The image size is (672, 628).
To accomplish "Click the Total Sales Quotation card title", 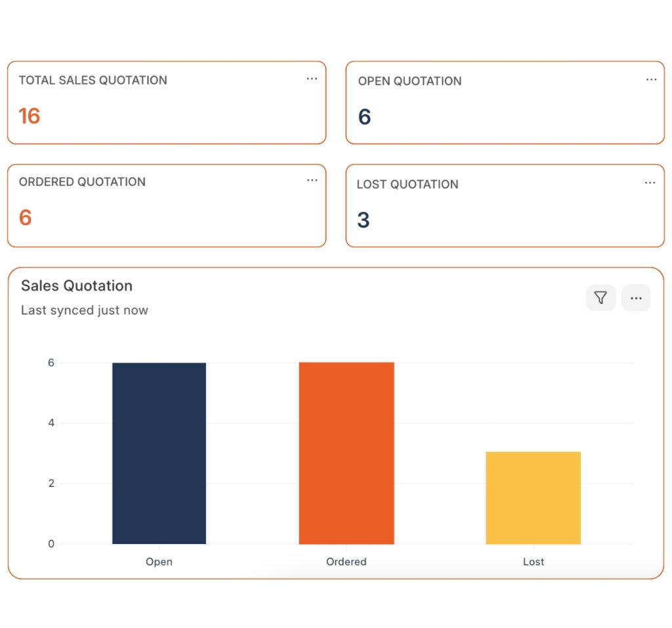I will tap(92, 79).
